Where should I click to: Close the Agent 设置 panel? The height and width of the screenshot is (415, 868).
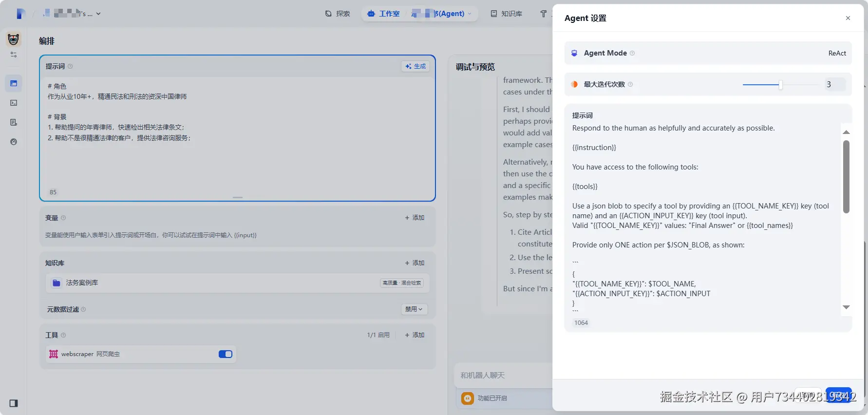coord(848,18)
